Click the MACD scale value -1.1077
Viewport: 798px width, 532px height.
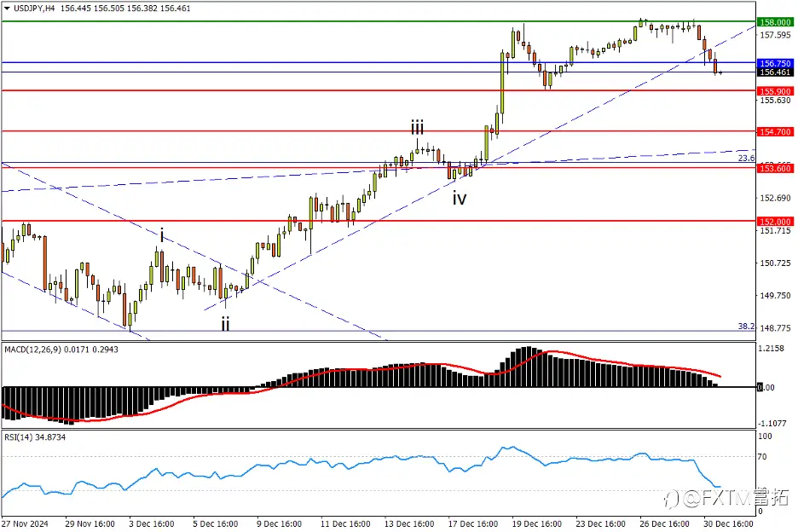coord(772,424)
